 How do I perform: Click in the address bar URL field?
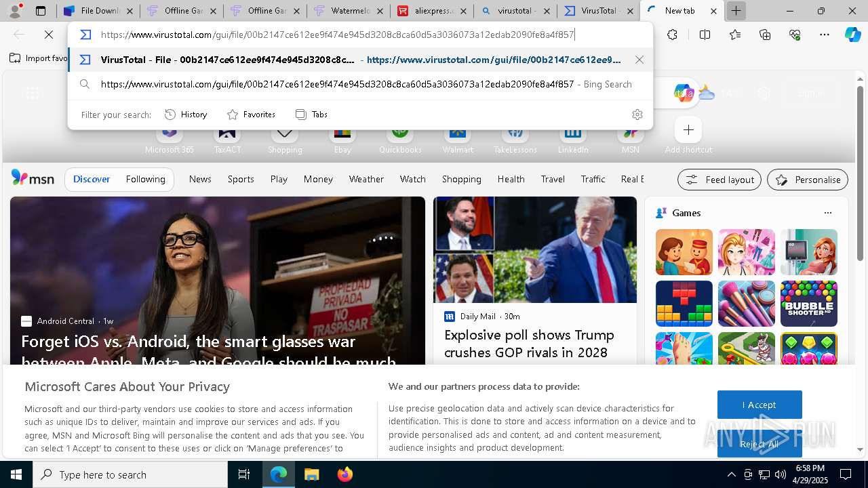pos(339,35)
